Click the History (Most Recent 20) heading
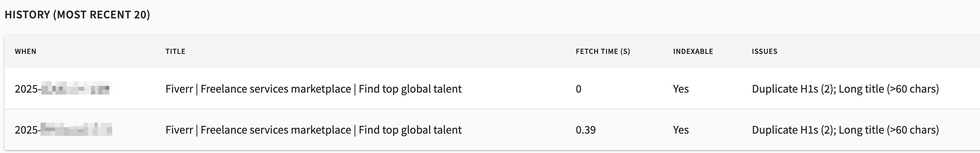This screenshot has height=153, width=980. 77,15
